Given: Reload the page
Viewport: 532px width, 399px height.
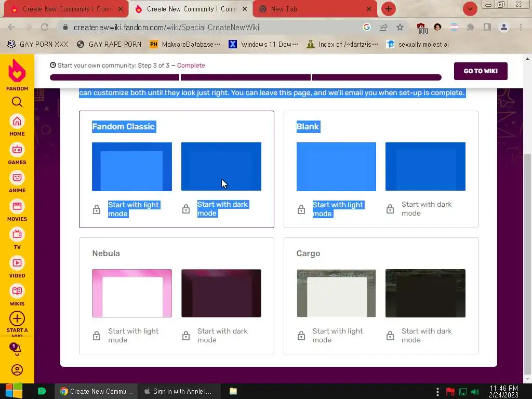Looking at the screenshot, I should [45, 27].
